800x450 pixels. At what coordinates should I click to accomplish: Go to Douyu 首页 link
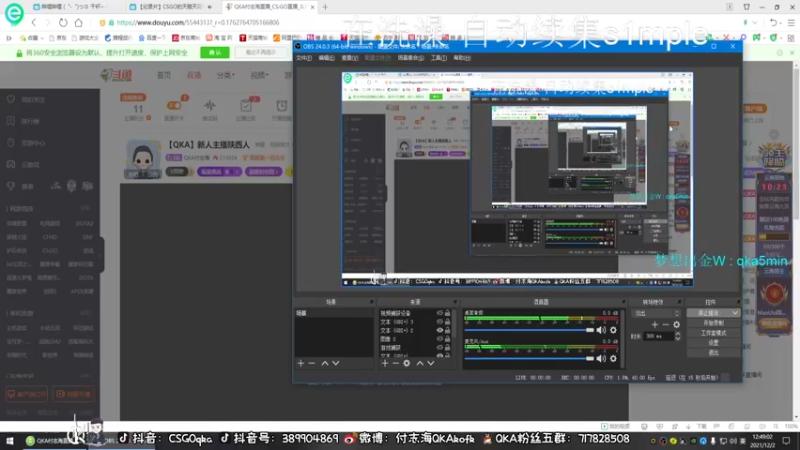[164, 75]
